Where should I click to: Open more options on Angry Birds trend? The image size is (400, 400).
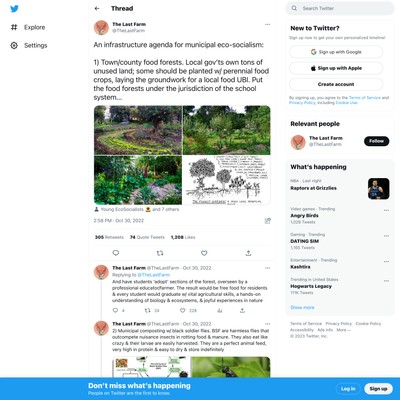tap(386, 210)
